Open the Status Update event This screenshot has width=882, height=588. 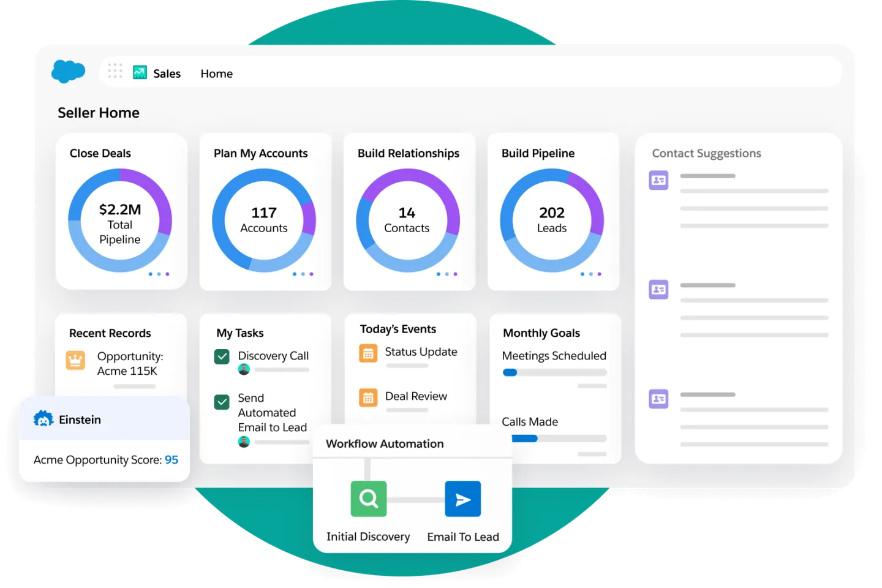click(x=421, y=352)
